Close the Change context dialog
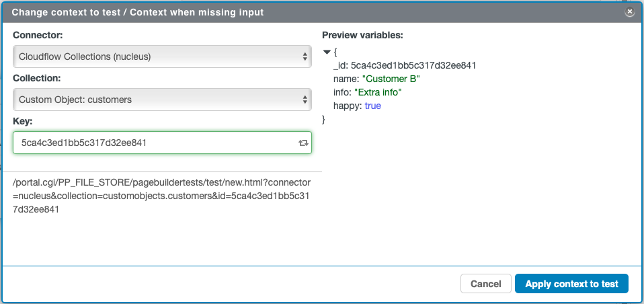This screenshot has height=304, width=644. (x=629, y=12)
